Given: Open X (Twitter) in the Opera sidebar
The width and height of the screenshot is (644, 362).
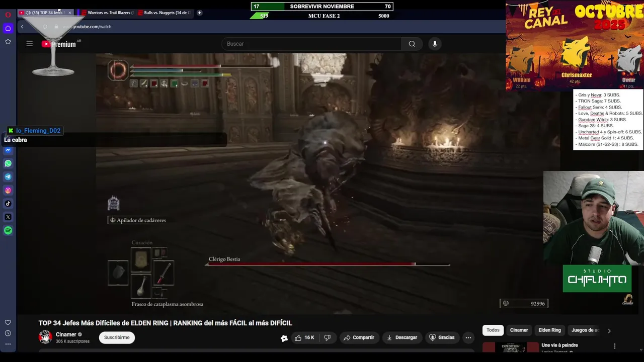Looking at the screenshot, I should click(x=8, y=217).
